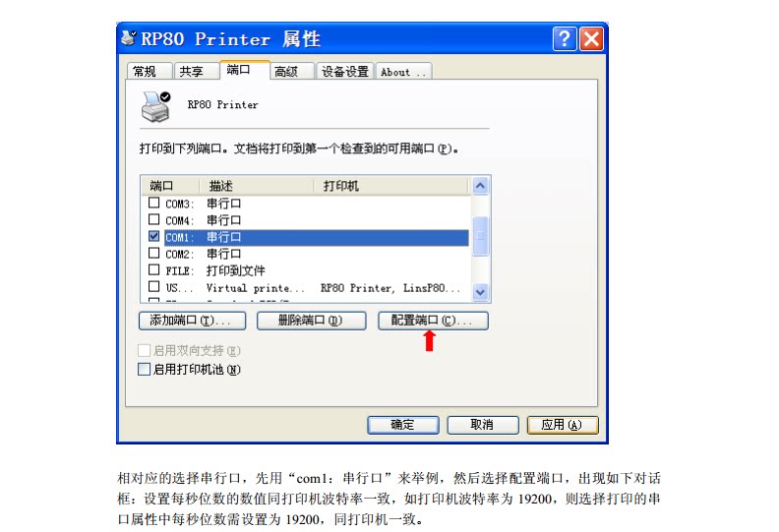Uncheck the COM1 port checkbox

pos(154,236)
